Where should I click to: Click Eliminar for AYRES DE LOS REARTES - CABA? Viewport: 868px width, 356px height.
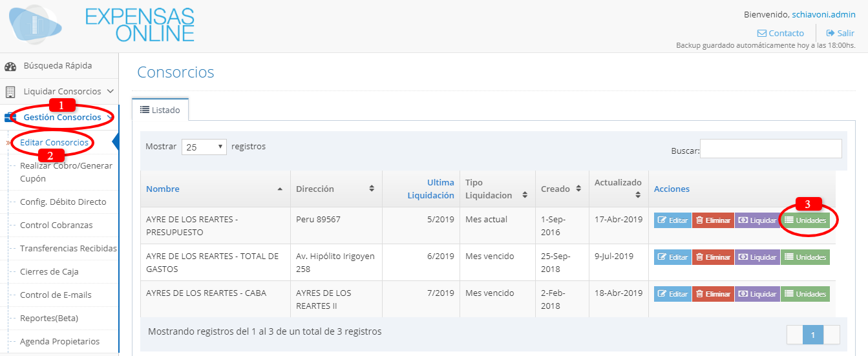[713, 294]
